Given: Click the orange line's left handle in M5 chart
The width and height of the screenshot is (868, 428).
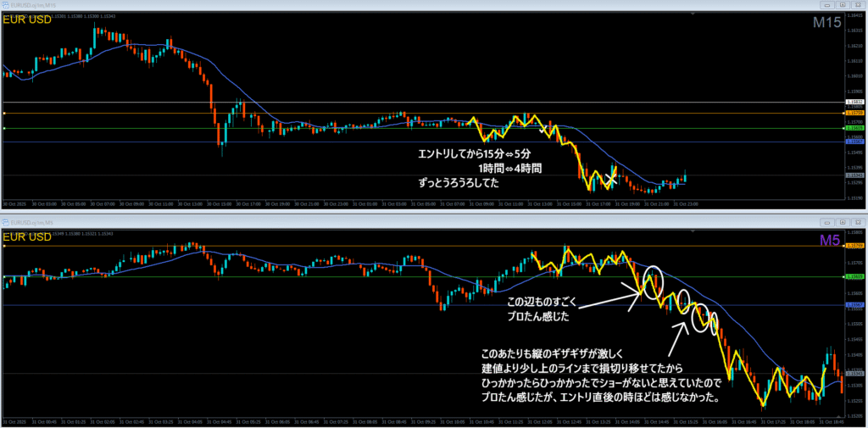Looking at the screenshot, I should (4, 245).
